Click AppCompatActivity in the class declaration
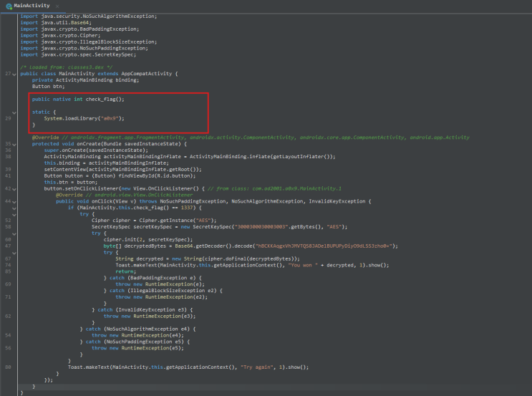Viewport: 532px width, 396px height. coord(147,73)
